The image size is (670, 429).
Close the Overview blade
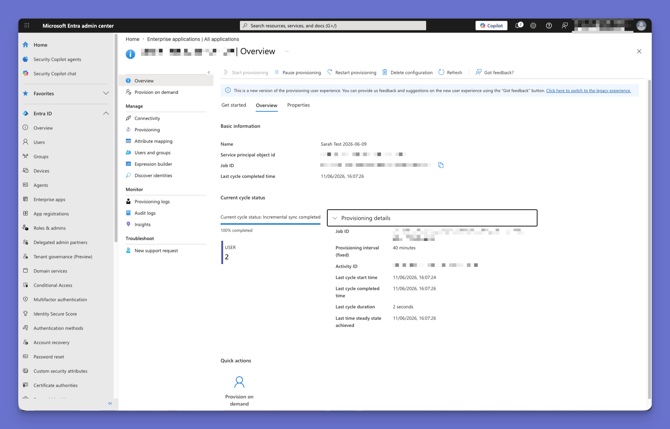[639, 51]
